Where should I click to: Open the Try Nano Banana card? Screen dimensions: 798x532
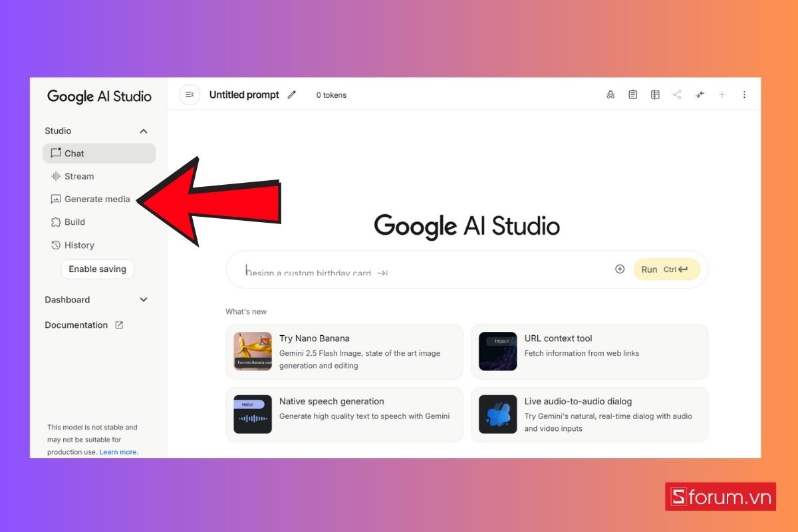coord(344,351)
